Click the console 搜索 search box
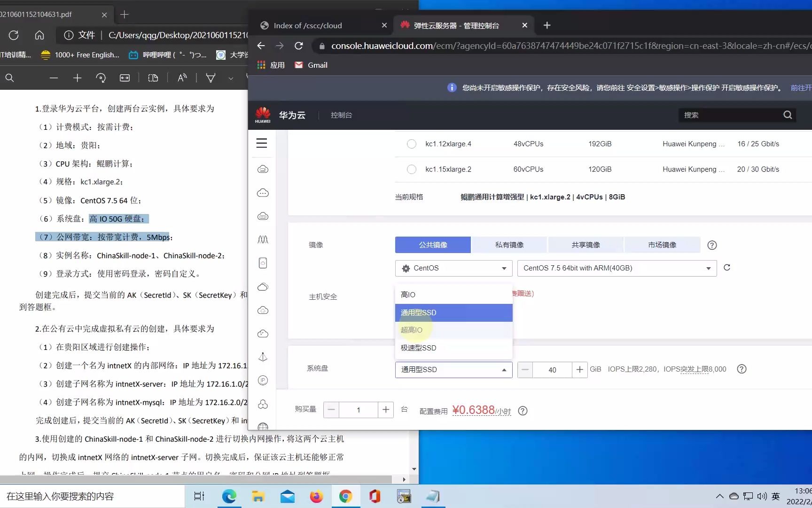This screenshot has height=508, width=812. 730,115
